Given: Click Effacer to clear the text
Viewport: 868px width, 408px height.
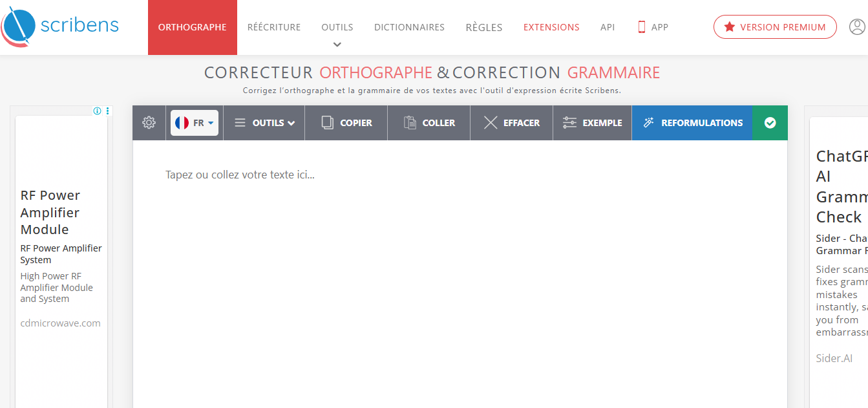Looking at the screenshot, I should [x=512, y=123].
